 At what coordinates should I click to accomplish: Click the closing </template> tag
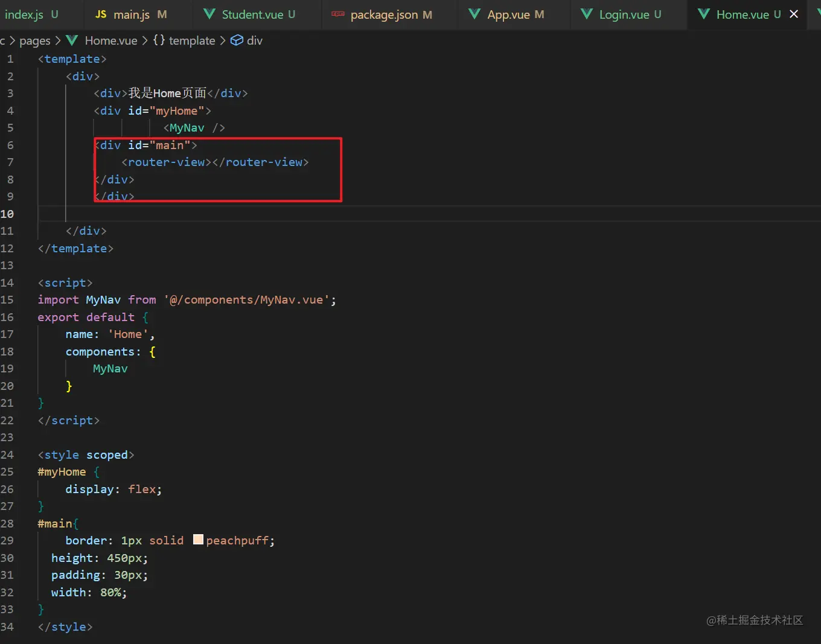[x=75, y=248]
